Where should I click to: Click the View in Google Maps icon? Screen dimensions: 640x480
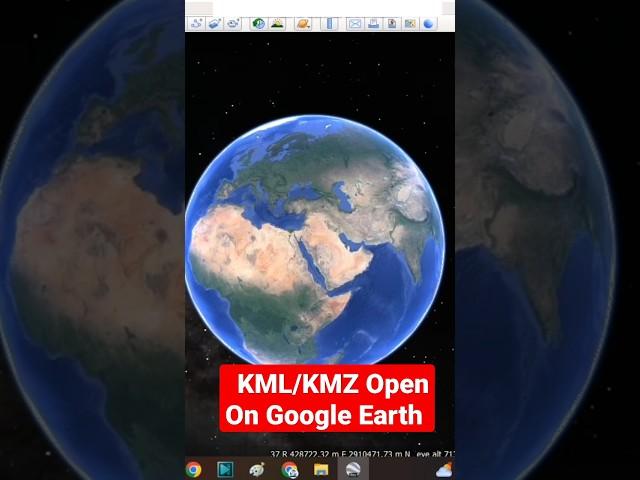(x=410, y=24)
